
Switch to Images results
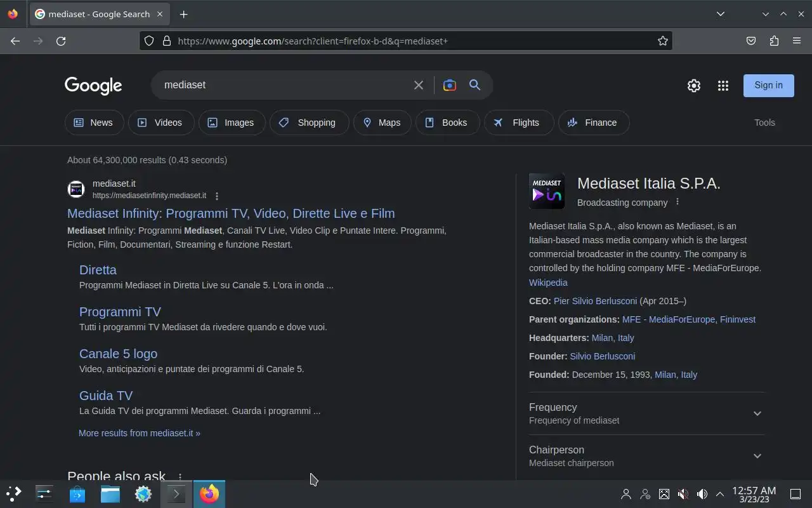point(232,123)
